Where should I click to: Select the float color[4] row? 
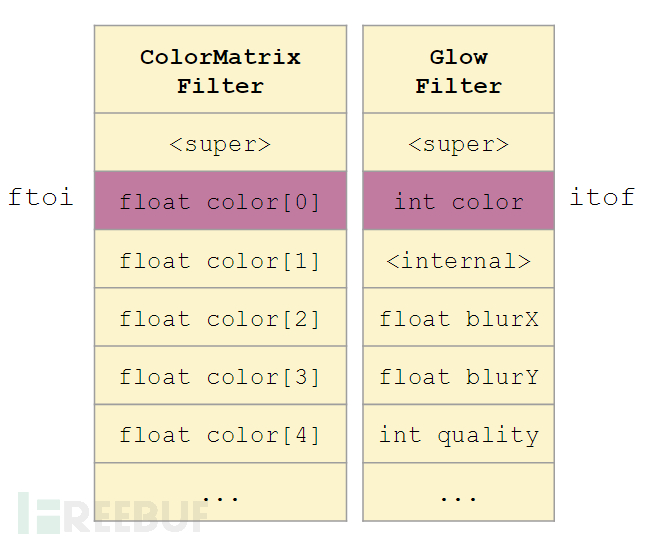pyautogui.click(x=220, y=434)
